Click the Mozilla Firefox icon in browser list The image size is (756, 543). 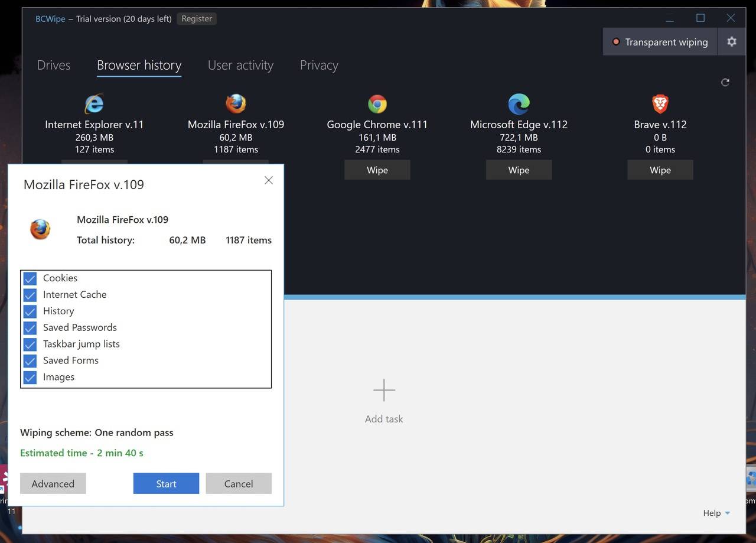coord(236,104)
